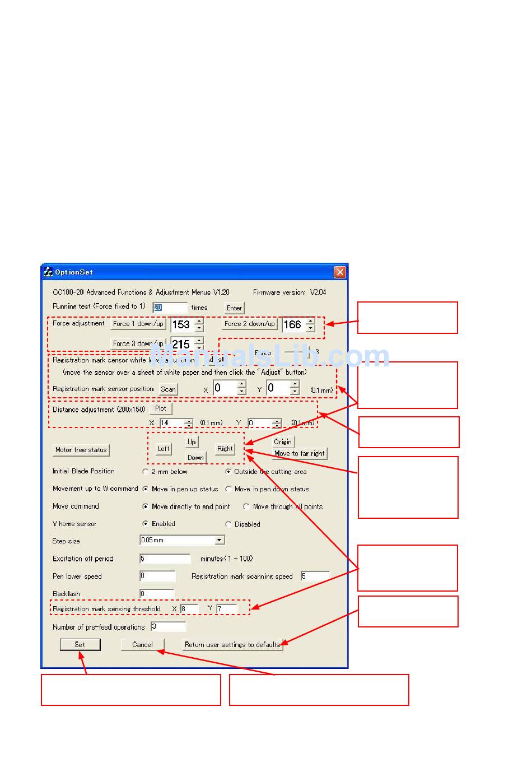Click the OptionSet title bar application icon

(x=48, y=272)
